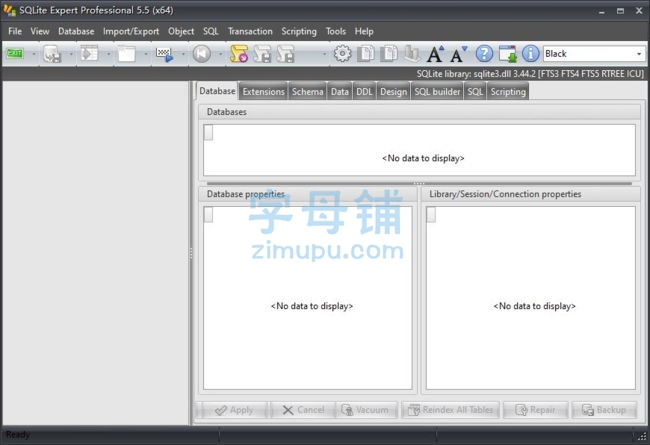Open the Tools menu
Viewport: 650px width, 445px height.
pos(336,32)
